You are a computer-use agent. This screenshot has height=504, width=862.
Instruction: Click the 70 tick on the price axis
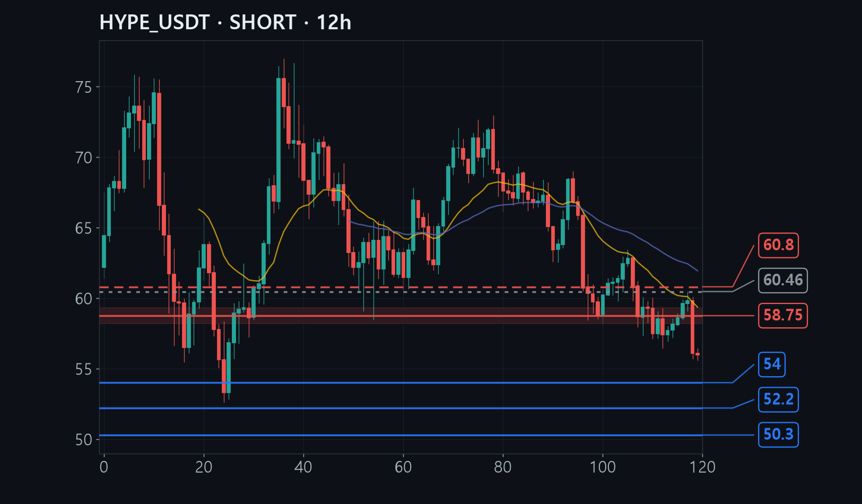pyautogui.click(x=83, y=158)
